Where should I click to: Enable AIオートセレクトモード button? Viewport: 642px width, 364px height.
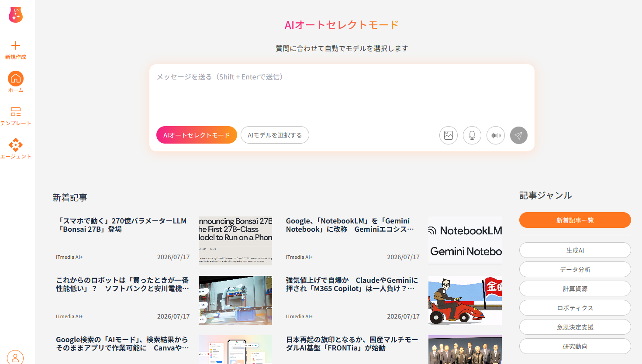tap(197, 135)
